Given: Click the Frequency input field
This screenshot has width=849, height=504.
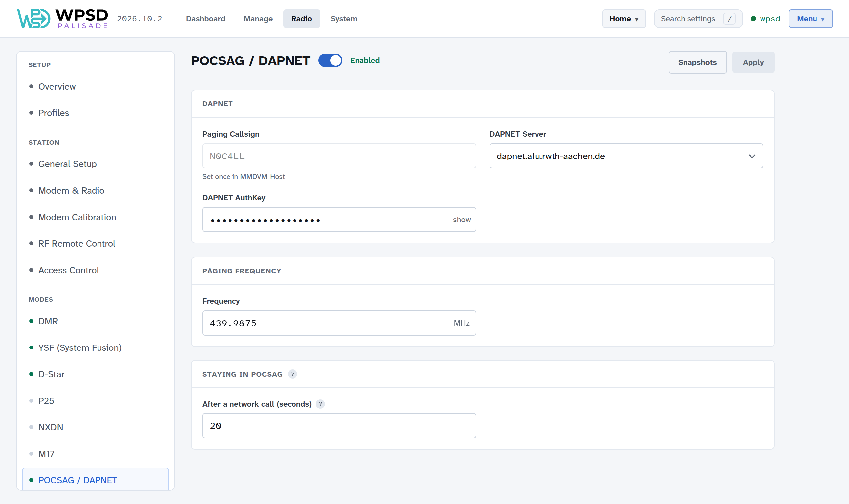Looking at the screenshot, I should pyautogui.click(x=339, y=323).
